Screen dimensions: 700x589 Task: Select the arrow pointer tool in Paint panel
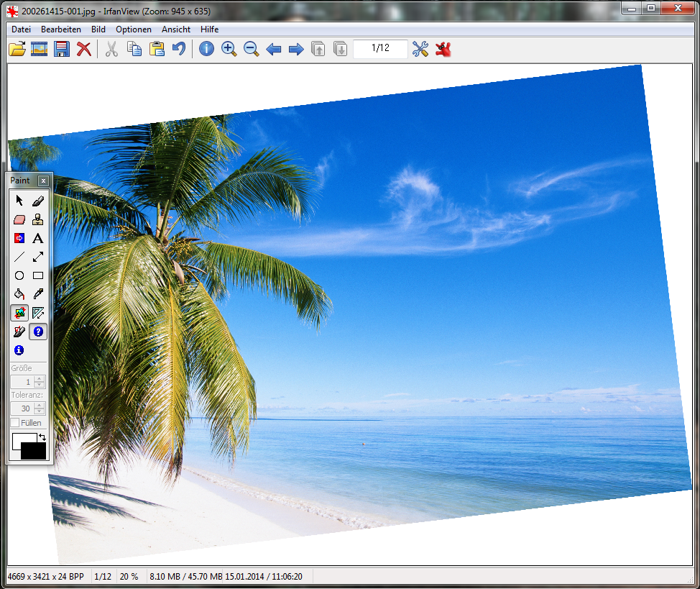coord(19,201)
